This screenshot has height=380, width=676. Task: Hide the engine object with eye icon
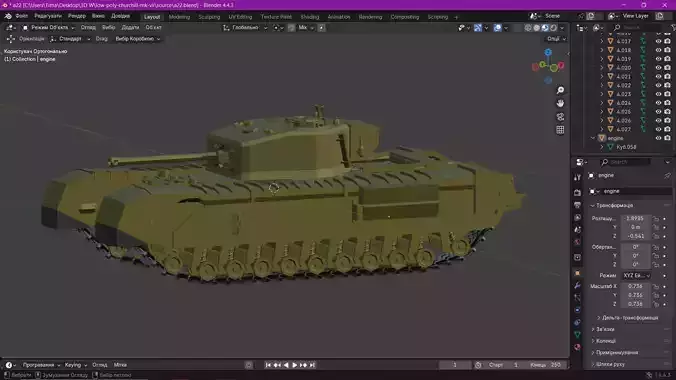658,138
